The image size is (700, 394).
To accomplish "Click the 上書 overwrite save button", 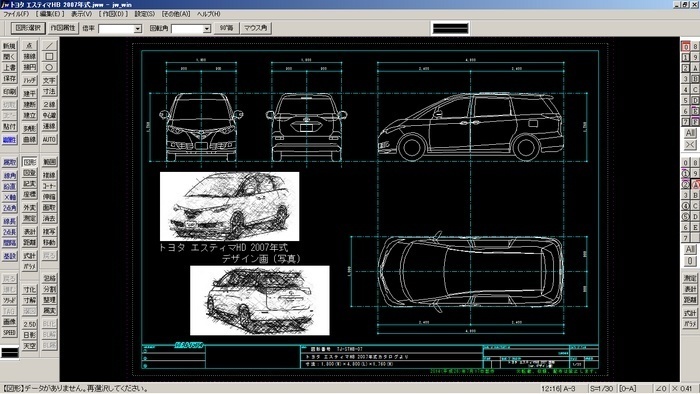I will (x=9, y=68).
